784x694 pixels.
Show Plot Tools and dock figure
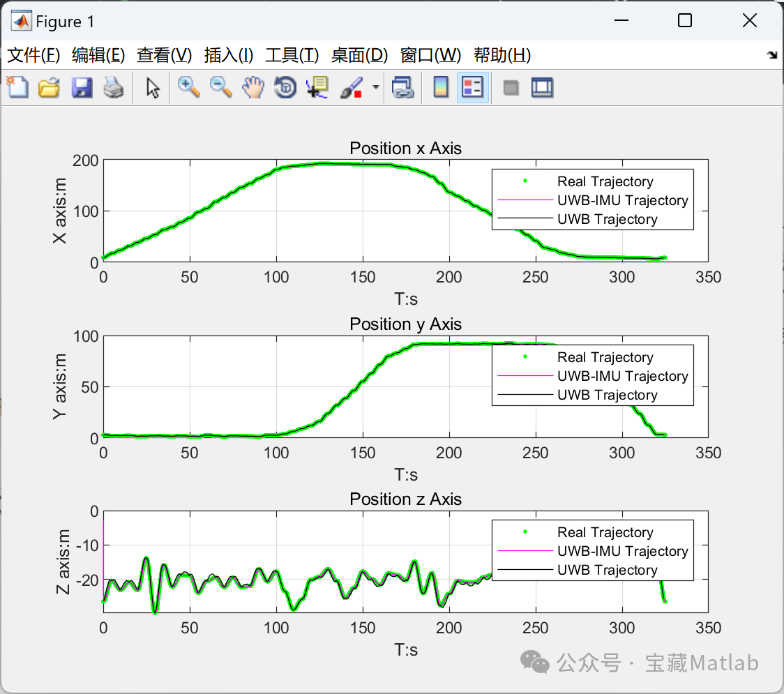point(542,88)
